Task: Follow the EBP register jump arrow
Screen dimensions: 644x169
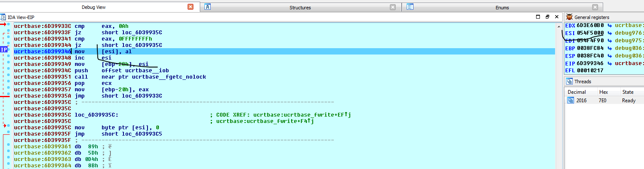Action: point(609,48)
